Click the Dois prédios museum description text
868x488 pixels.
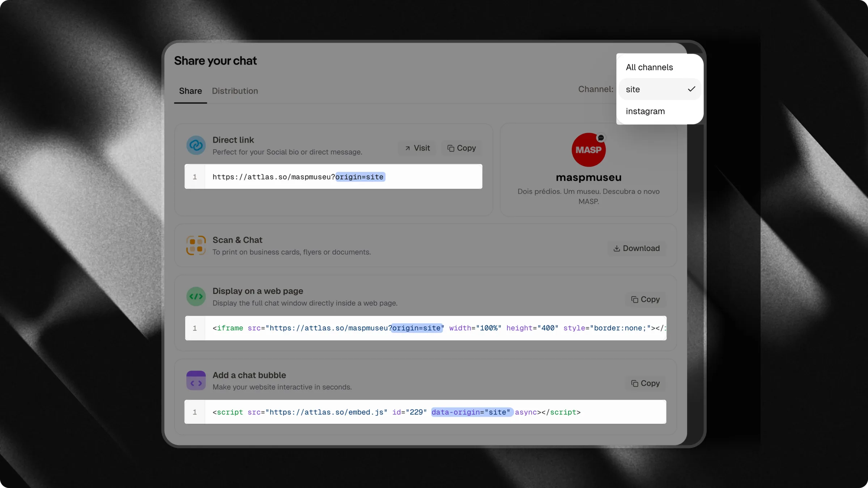click(x=588, y=196)
